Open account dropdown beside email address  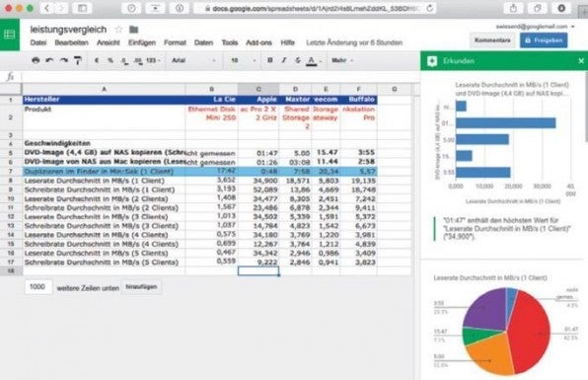pyautogui.click(x=572, y=27)
